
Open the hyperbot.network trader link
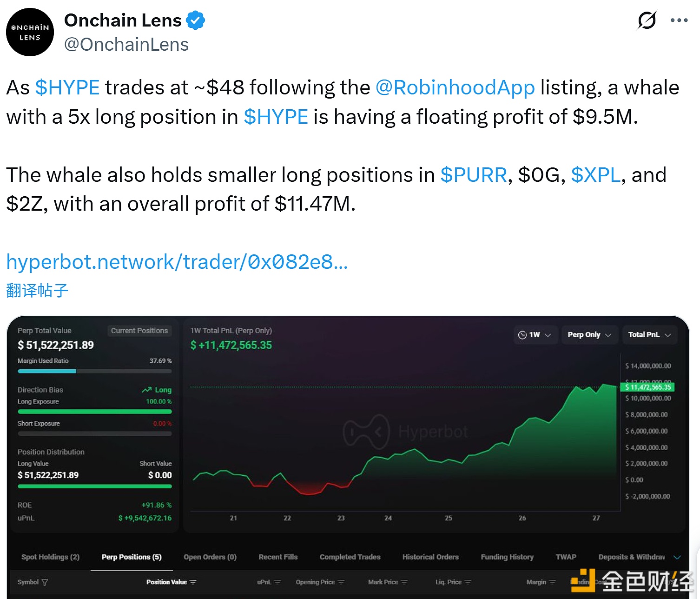coord(177,262)
